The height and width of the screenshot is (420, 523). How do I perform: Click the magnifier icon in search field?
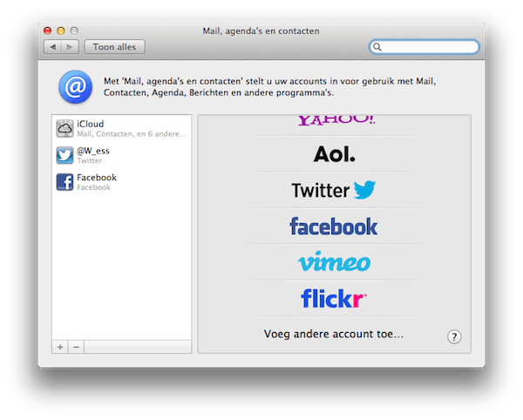(x=377, y=47)
